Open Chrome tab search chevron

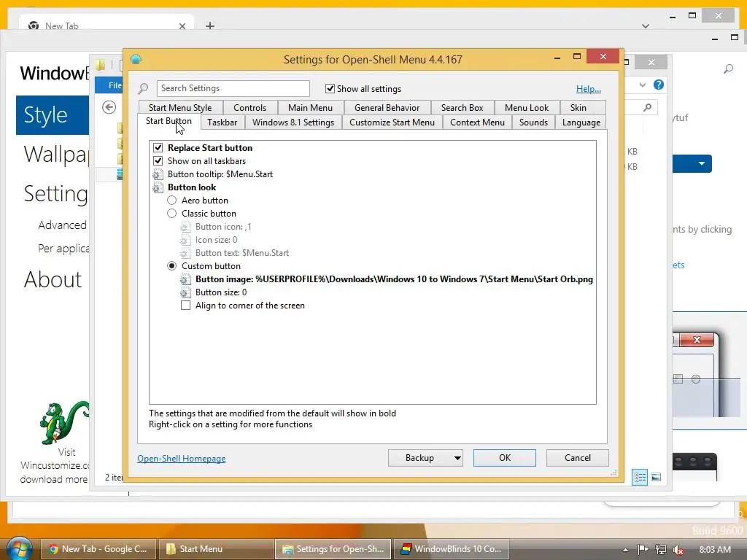646,26
